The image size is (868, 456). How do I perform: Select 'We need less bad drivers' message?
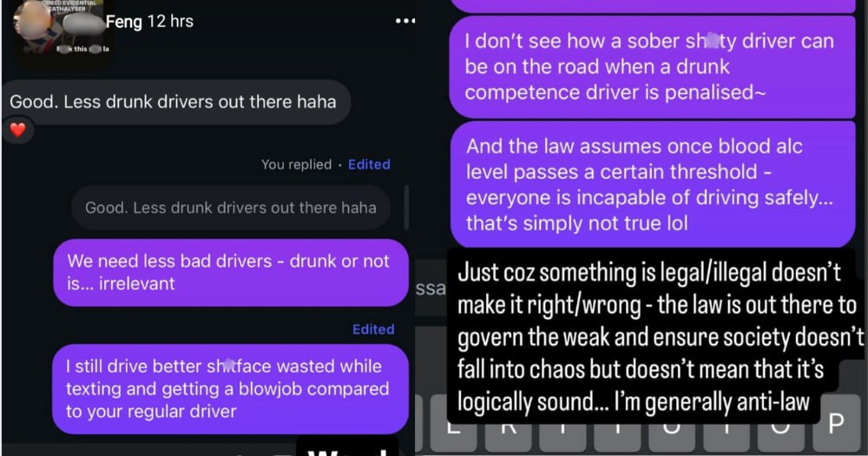pyautogui.click(x=231, y=272)
